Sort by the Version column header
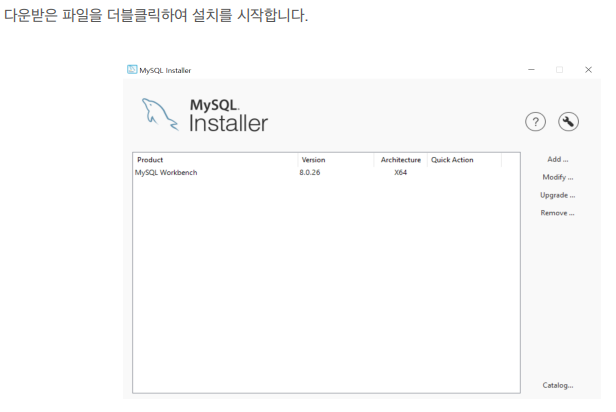 (336, 160)
